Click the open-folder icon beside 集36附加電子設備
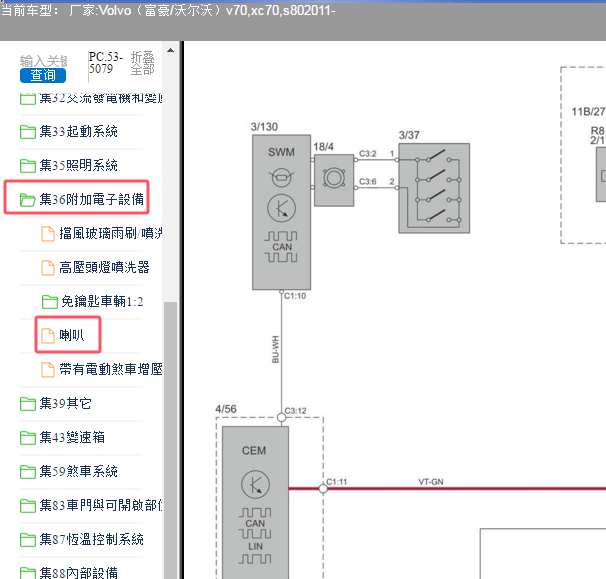606x579 pixels. point(28,200)
